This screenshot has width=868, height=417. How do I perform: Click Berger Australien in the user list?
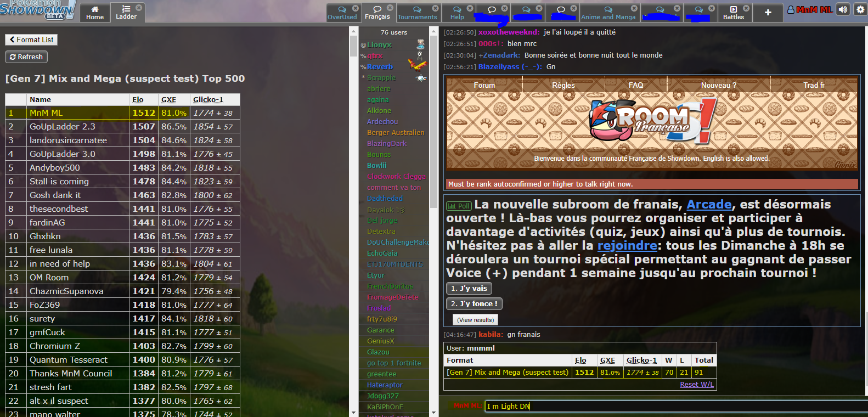[x=396, y=133]
